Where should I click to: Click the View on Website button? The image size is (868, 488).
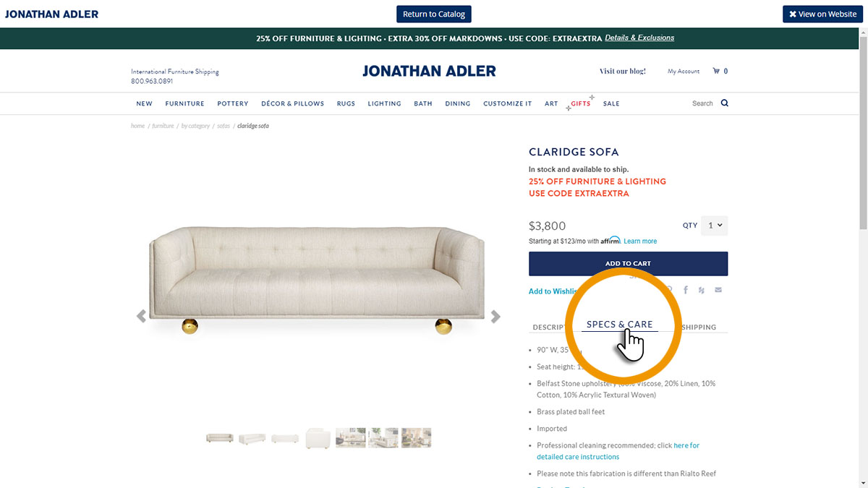coord(822,14)
